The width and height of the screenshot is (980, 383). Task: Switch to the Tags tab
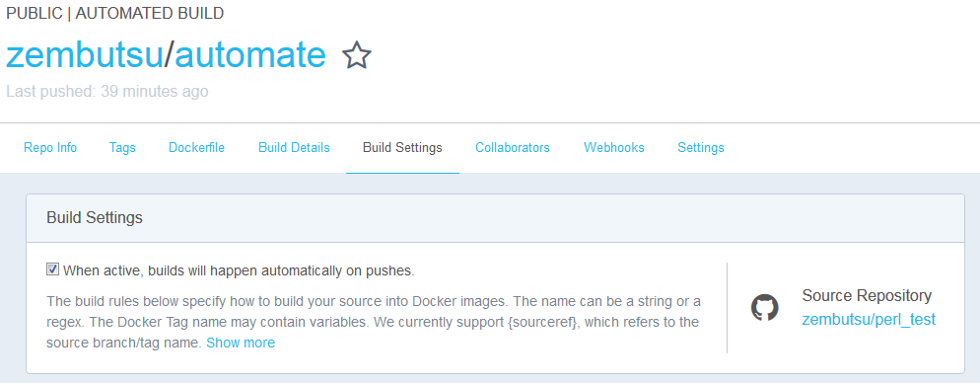[122, 148]
